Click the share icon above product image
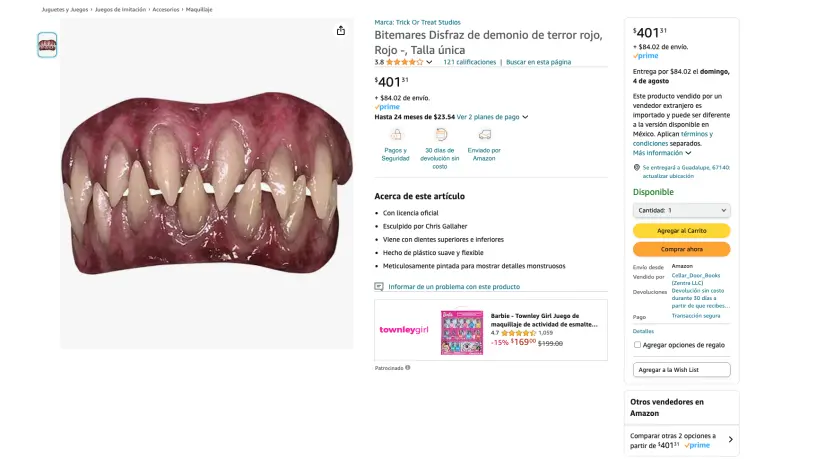This screenshot has height=459, width=825. pyautogui.click(x=341, y=31)
